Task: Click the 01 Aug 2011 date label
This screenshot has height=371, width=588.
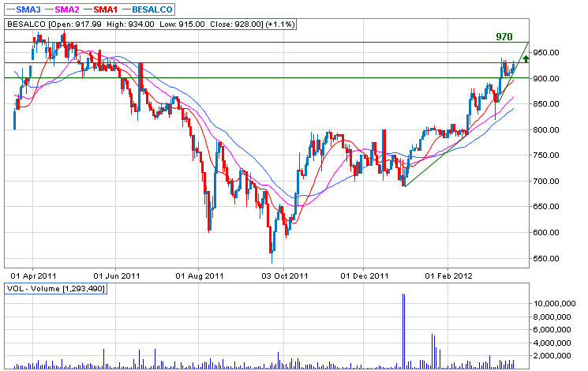Action: 200,276
